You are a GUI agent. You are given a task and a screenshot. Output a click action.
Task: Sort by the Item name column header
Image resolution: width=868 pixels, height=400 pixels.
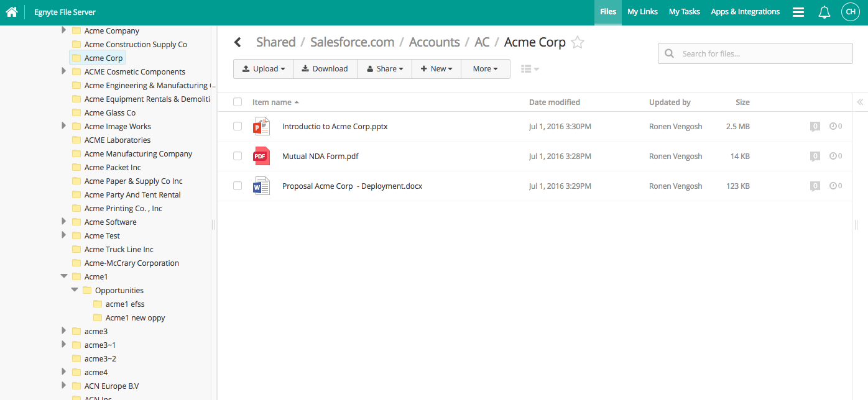tap(275, 102)
